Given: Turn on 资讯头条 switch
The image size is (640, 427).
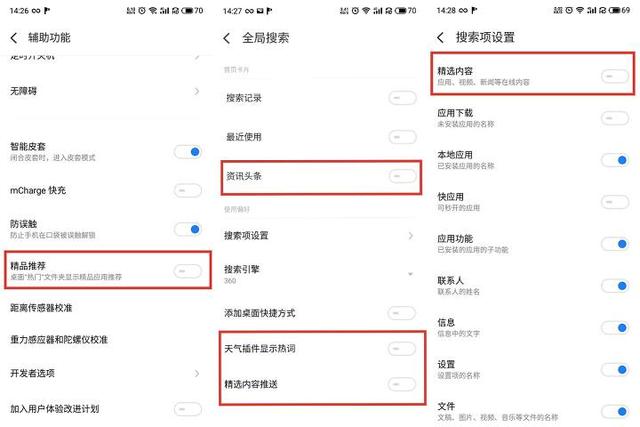Looking at the screenshot, I should (x=402, y=176).
